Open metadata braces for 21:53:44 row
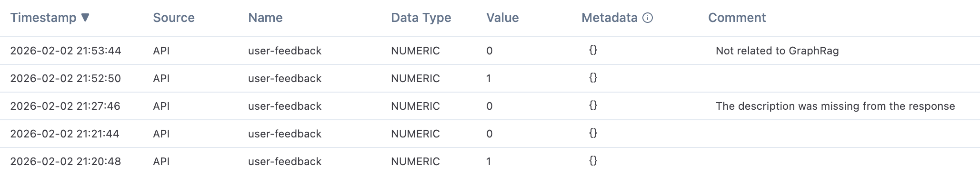The image size is (980, 189). (593, 50)
